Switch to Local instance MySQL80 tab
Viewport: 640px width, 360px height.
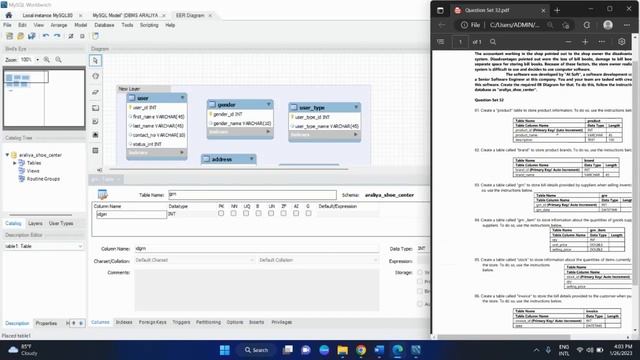point(47,16)
